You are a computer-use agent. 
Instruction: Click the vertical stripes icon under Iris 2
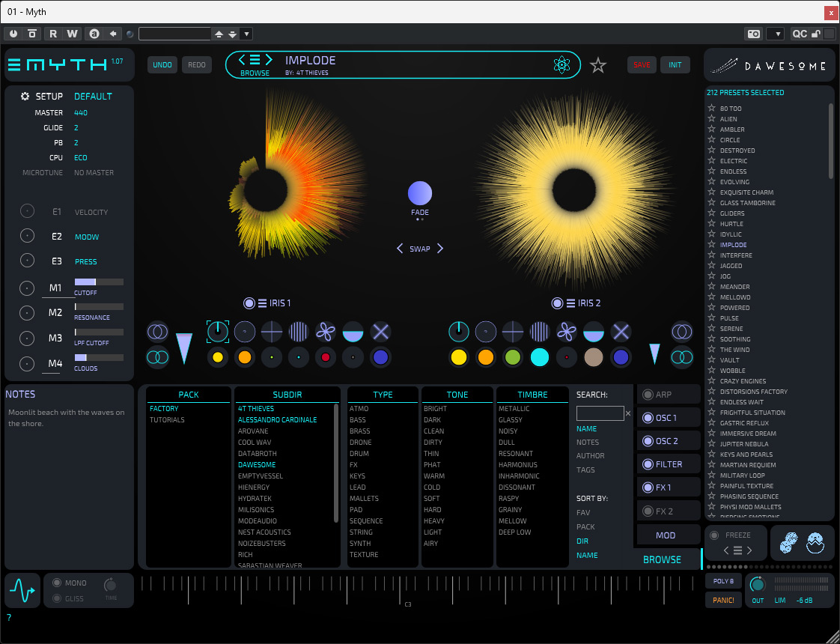pos(540,332)
